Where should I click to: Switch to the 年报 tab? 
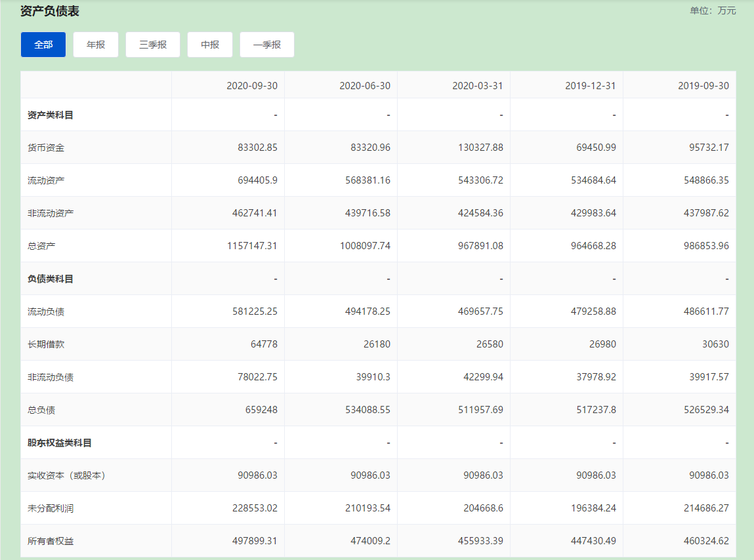coord(96,45)
